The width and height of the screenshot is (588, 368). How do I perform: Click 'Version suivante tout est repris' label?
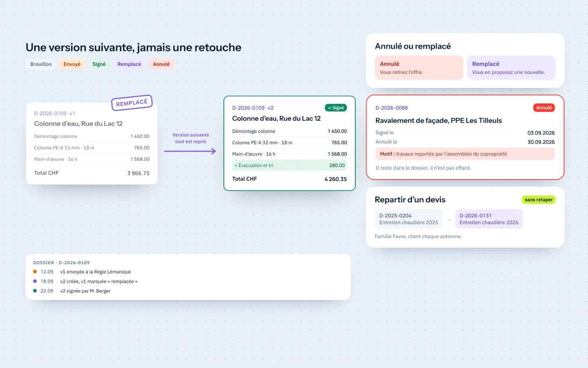click(x=191, y=138)
